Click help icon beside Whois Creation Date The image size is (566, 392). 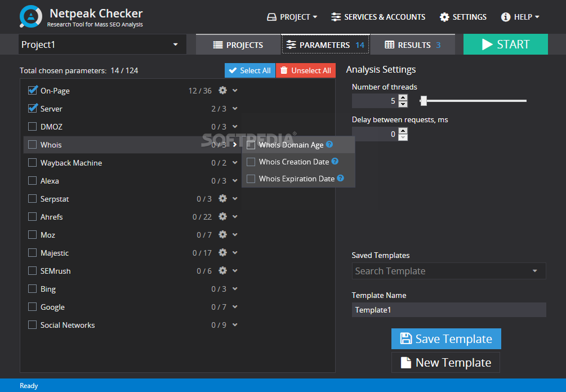[335, 161]
